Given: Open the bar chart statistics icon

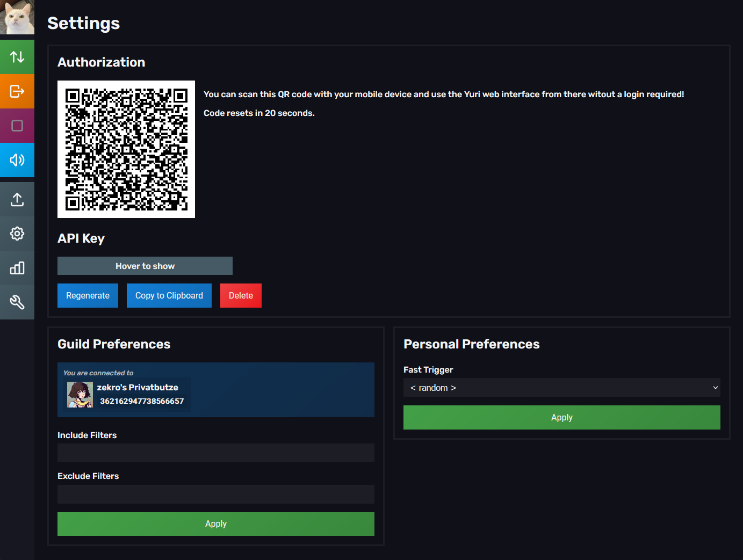Looking at the screenshot, I should point(17,268).
